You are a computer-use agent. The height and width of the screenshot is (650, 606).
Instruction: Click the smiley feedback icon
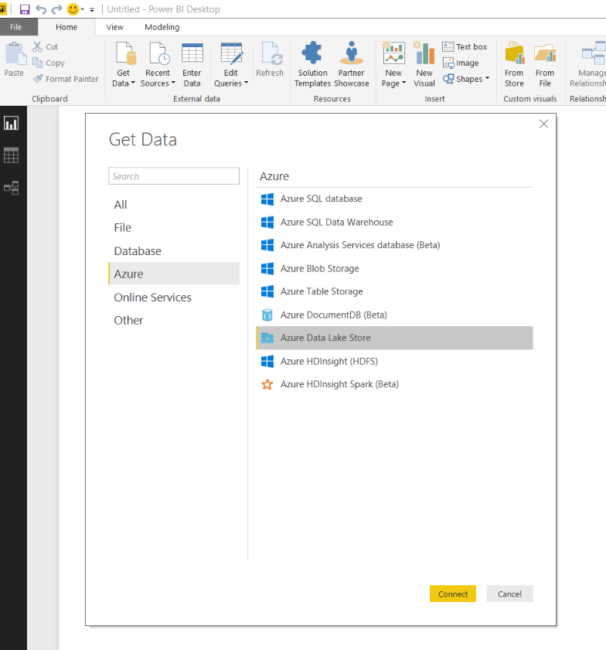(x=73, y=9)
